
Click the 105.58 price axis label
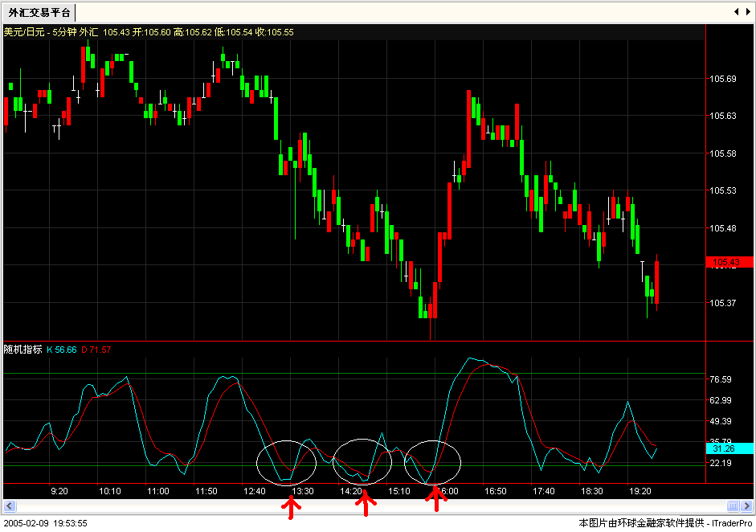point(723,153)
